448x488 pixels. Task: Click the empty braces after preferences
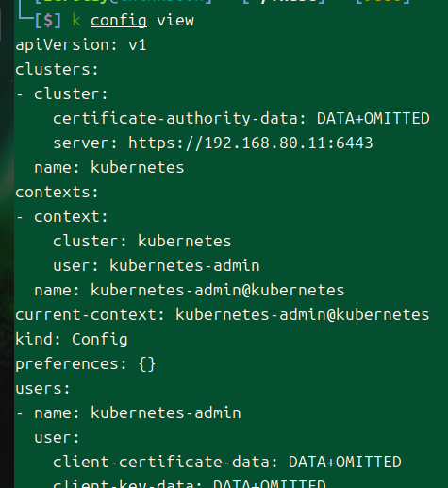click(147, 364)
